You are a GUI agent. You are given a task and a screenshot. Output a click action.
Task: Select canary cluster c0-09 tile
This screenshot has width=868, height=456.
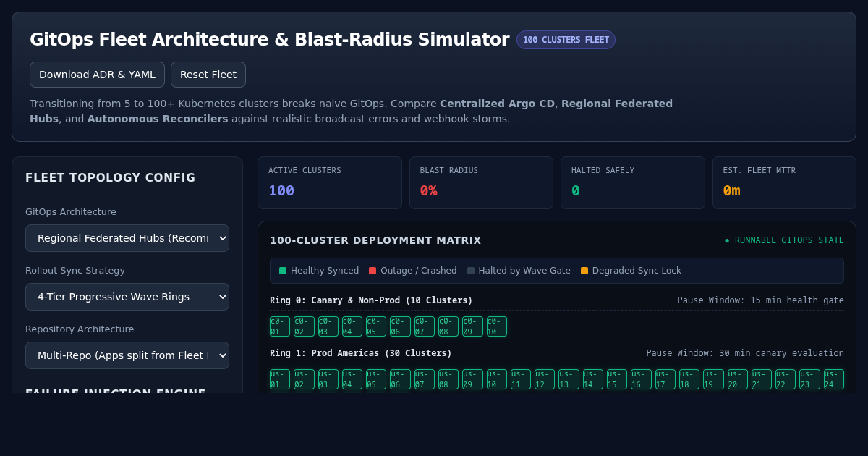point(472,326)
